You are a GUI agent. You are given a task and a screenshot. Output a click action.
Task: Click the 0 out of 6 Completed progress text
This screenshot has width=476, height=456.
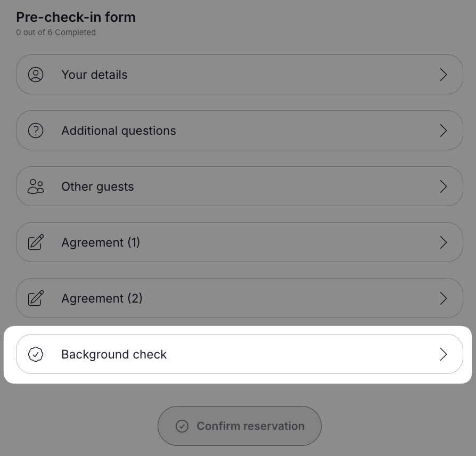point(56,32)
